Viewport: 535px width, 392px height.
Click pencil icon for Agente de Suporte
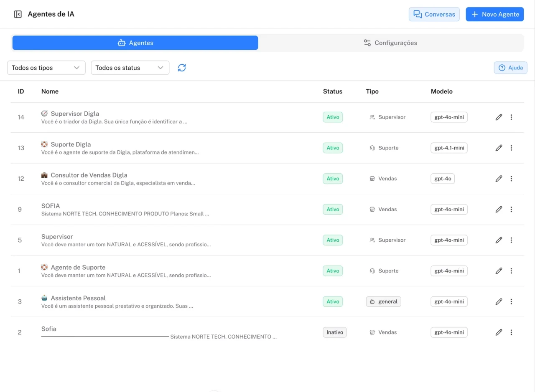coord(499,271)
